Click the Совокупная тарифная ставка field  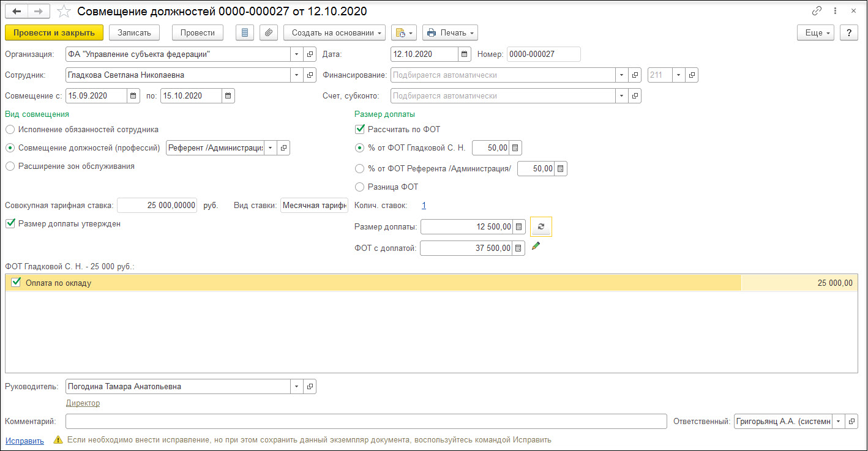pos(157,206)
